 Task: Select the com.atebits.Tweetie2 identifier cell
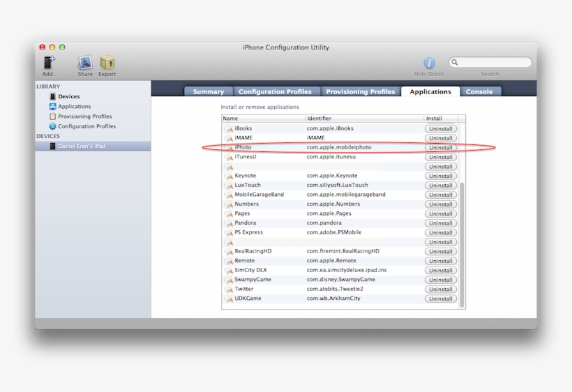tap(335, 289)
